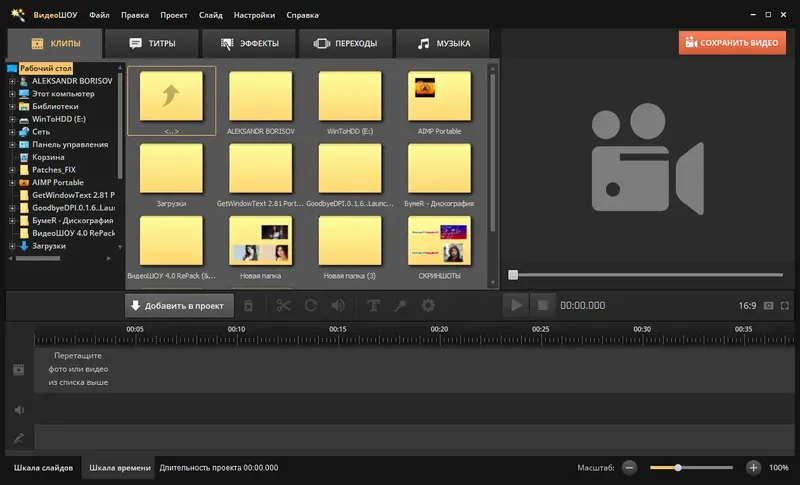Click the СОХРАНИТЬ ВИДЕО button

click(732, 43)
